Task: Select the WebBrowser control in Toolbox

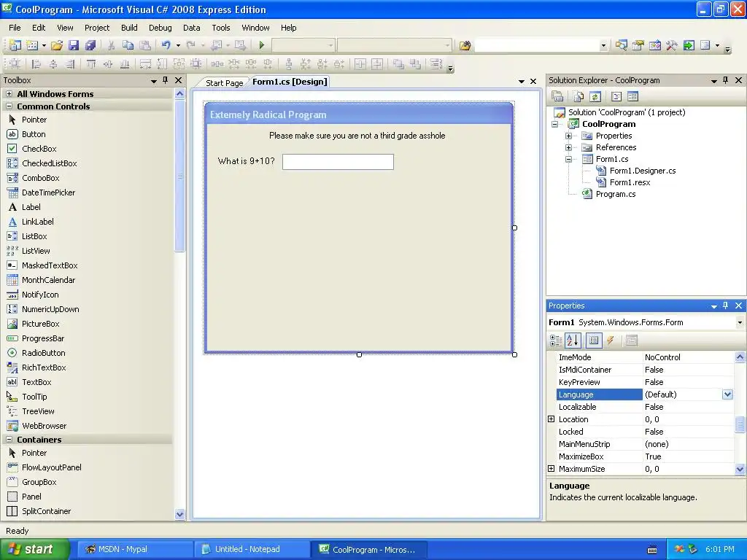Action: click(44, 426)
